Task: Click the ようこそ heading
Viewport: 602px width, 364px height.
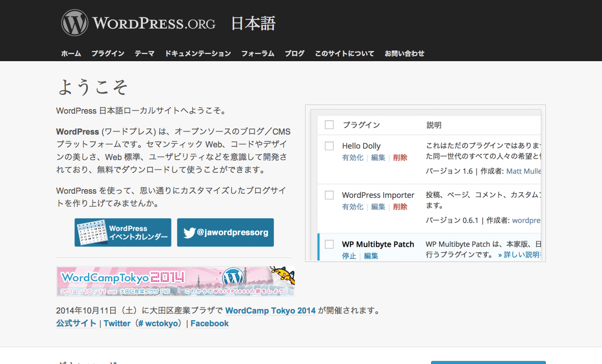Action: (92, 87)
